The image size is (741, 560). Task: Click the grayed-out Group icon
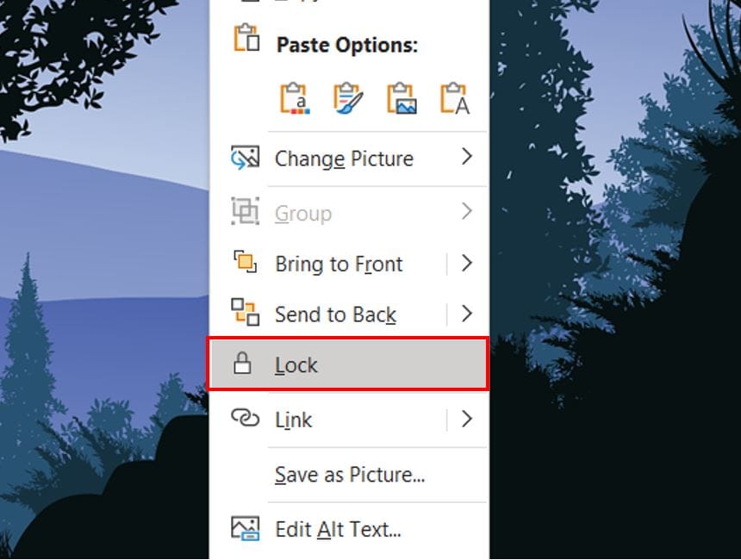[x=245, y=212]
